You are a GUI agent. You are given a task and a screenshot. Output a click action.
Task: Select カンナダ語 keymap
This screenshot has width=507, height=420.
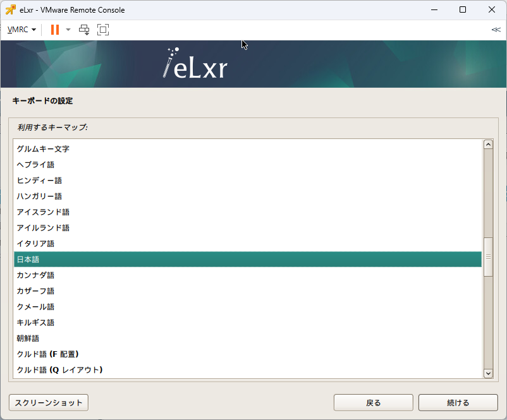click(x=248, y=275)
